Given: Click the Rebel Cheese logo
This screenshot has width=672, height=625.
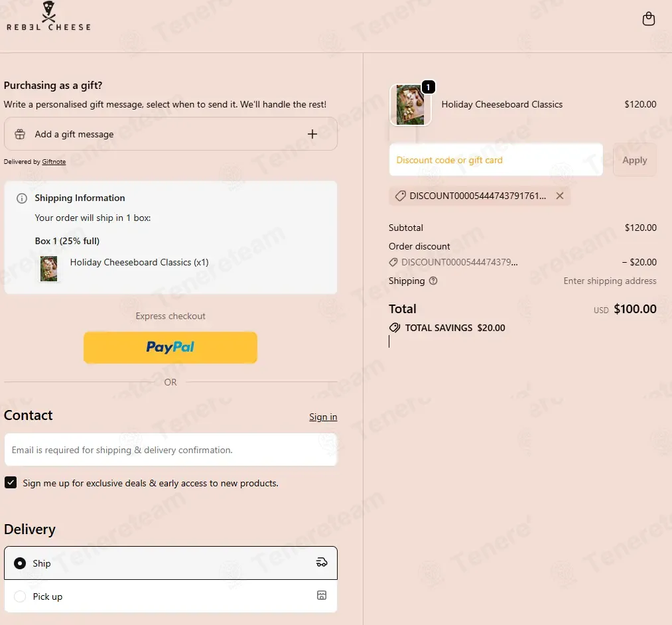Looking at the screenshot, I should 48,17.
